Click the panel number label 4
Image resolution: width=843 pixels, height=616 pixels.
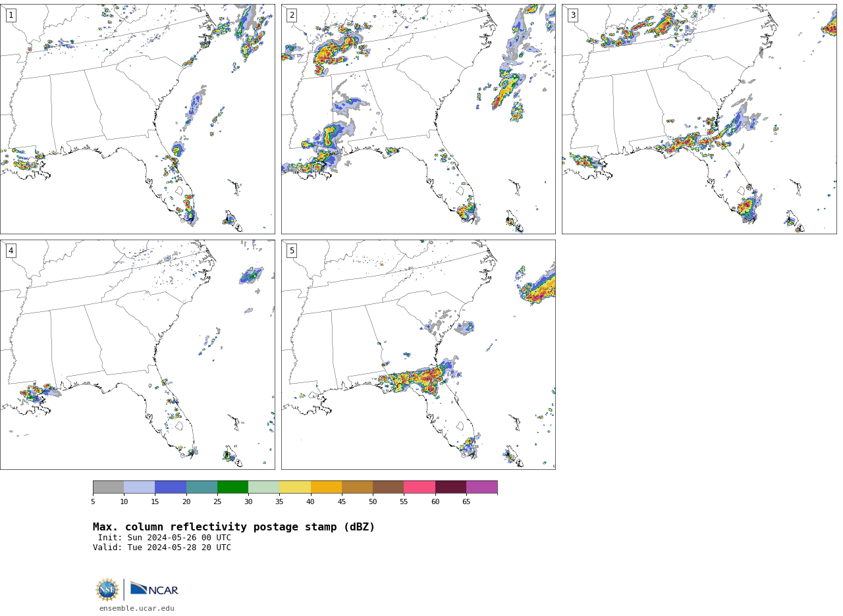point(11,251)
